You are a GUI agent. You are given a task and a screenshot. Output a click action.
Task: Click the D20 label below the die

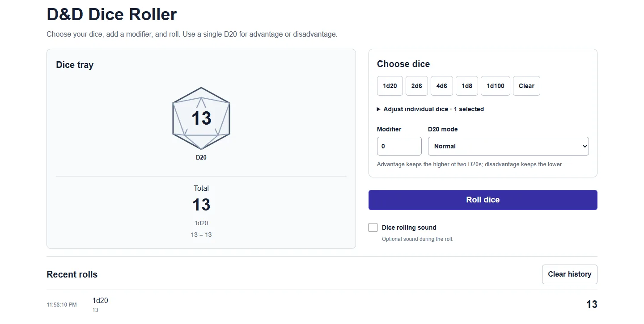(x=201, y=157)
